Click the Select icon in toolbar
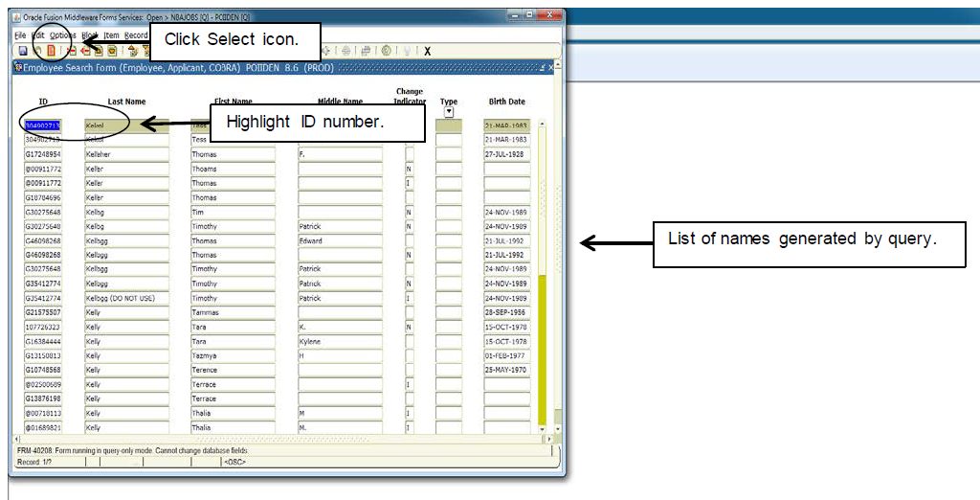The image size is (980, 500). click(x=52, y=51)
